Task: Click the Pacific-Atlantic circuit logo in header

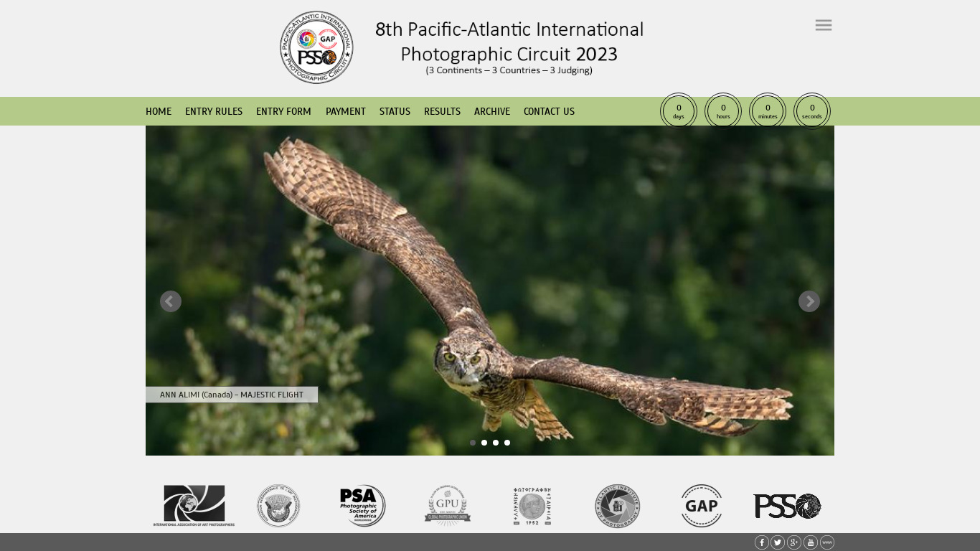Action: tap(316, 47)
